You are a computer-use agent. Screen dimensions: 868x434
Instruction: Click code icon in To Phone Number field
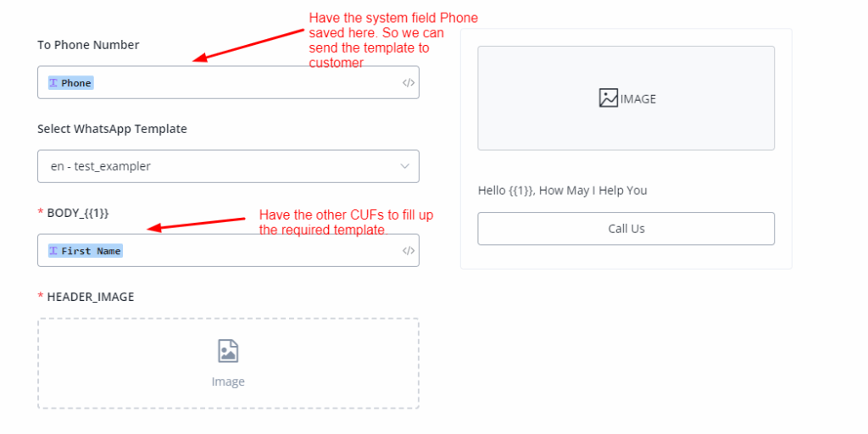pyautogui.click(x=409, y=83)
